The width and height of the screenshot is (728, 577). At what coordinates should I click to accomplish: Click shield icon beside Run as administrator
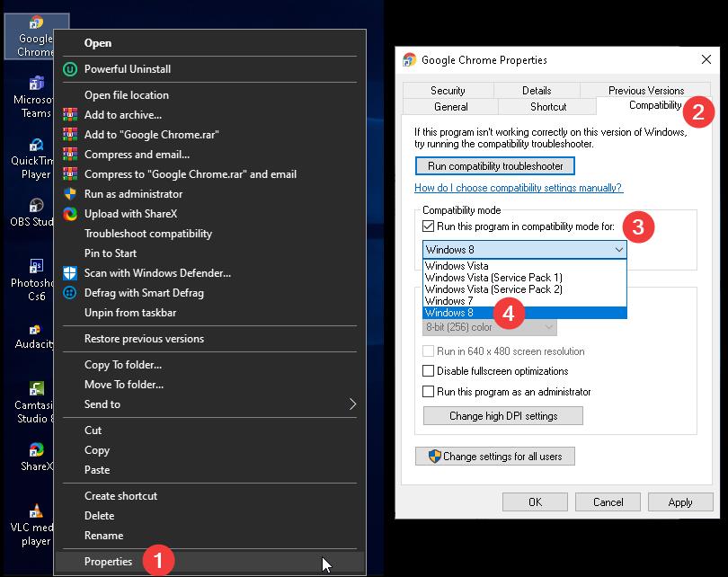click(70, 193)
